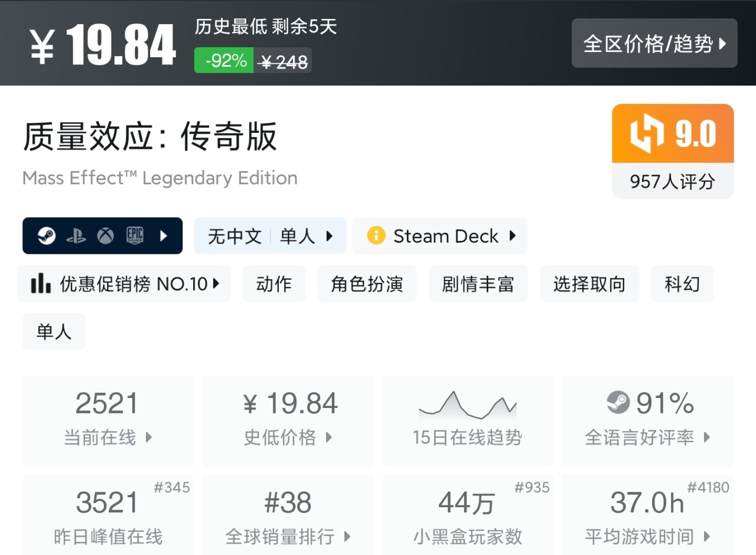Click the Steam Deck info icon
This screenshot has width=756, height=555.
coord(376,236)
